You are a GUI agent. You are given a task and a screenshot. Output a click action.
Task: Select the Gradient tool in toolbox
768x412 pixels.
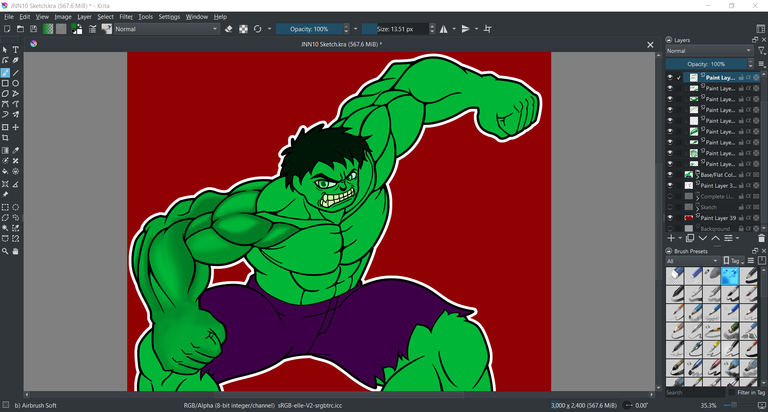pos(5,150)
